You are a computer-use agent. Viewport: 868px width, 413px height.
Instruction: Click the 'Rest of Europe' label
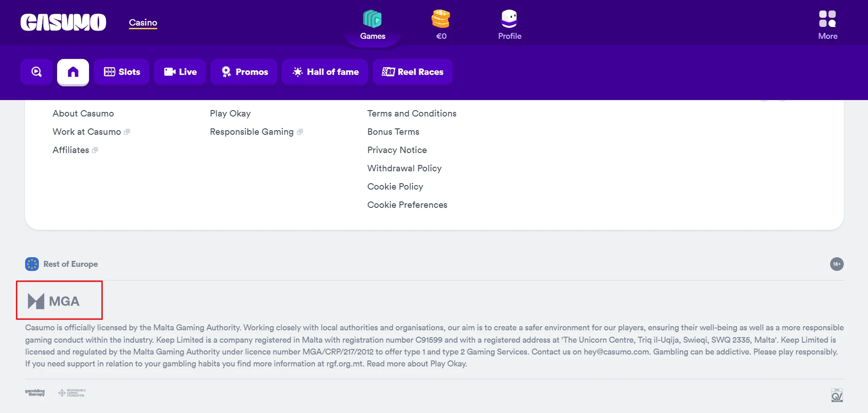click(70, 264)
